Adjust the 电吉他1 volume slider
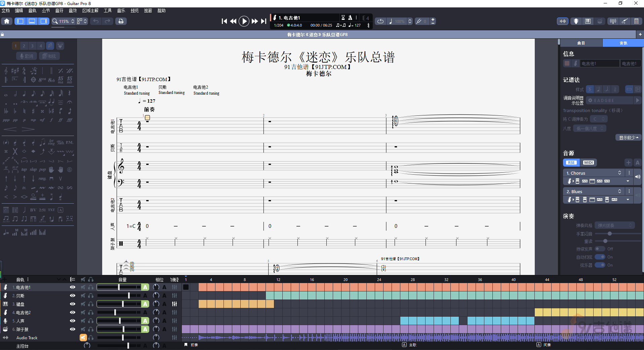 [x=119, y=287]
